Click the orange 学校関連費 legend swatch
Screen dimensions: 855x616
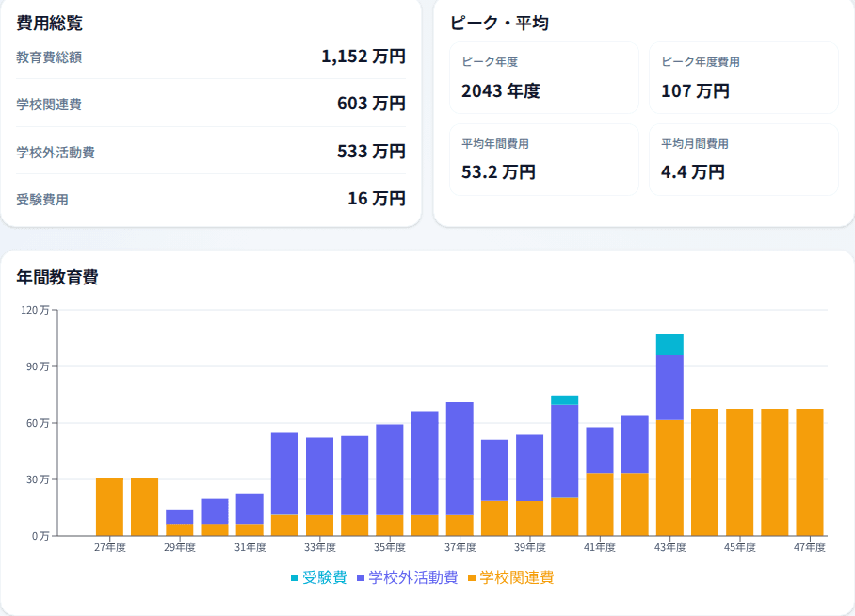472,578
